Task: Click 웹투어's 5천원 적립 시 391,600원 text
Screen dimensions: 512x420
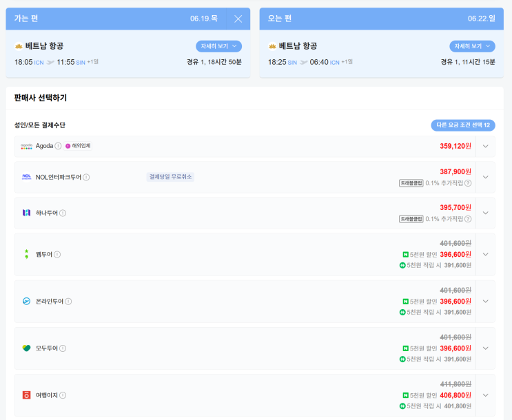Action: 439,265
